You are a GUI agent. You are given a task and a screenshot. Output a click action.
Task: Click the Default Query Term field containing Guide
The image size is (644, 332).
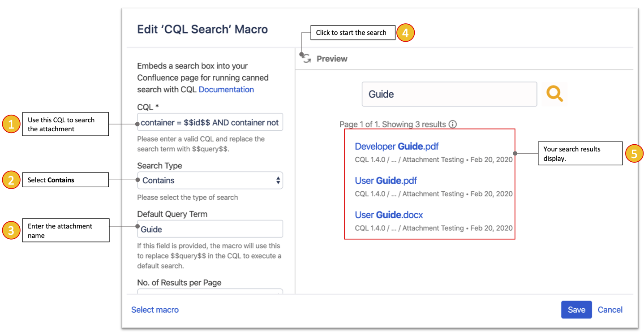click(210, 229)
